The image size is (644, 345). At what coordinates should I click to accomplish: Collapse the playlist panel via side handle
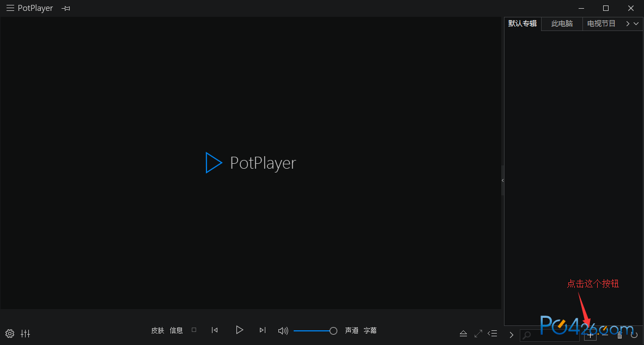[503, 181]
